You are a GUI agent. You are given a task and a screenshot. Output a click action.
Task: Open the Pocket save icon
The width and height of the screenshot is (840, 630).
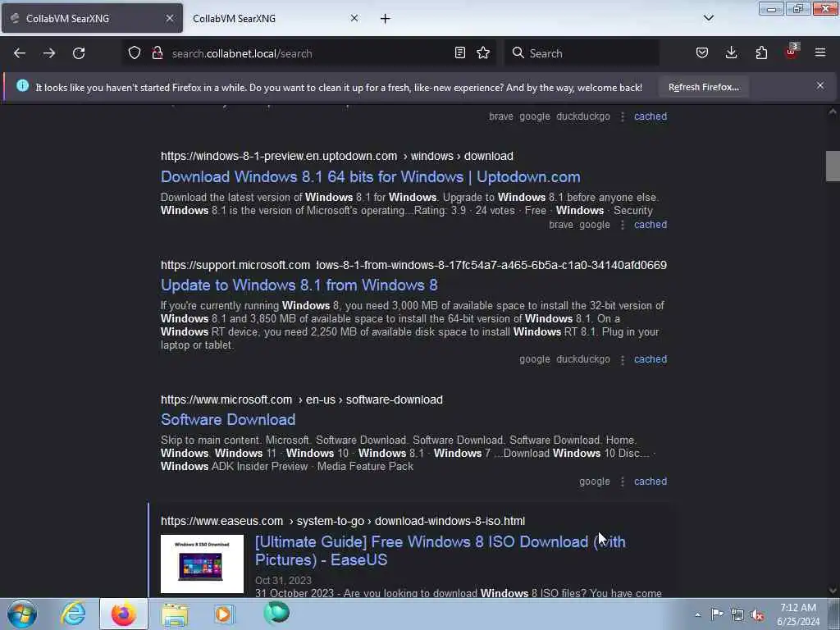click(702, 53)
